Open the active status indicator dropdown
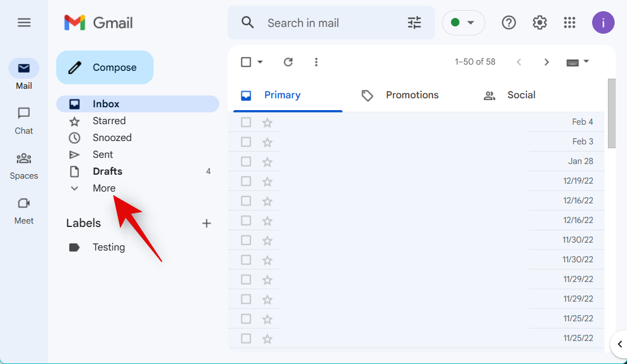The height and width of the screenshot is (364, 627). tap(463, 22)
